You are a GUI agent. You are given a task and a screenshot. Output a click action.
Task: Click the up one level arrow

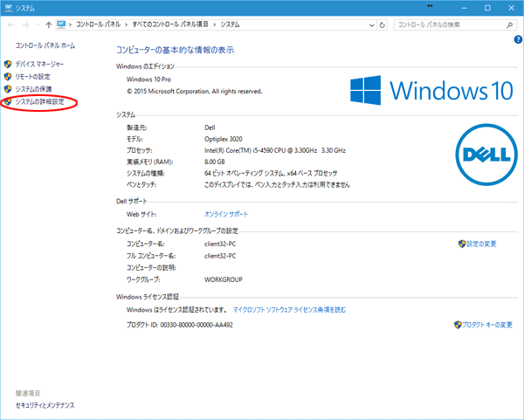(x=49, y=24)
